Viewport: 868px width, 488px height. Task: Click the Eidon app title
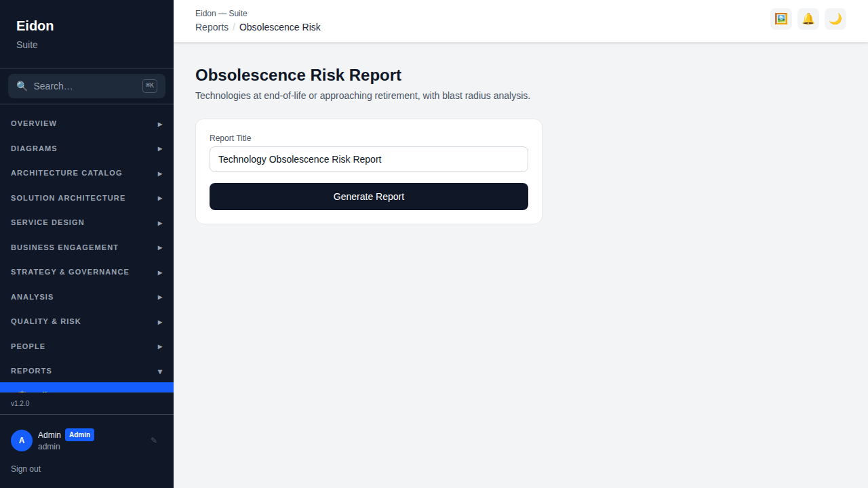[x=35, y=26]
